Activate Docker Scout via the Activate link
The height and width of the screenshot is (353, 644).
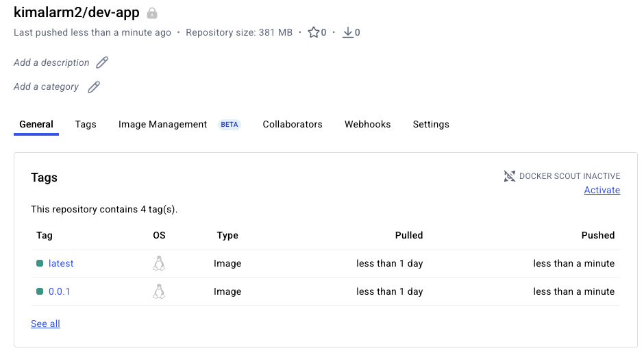pos(602,190)
